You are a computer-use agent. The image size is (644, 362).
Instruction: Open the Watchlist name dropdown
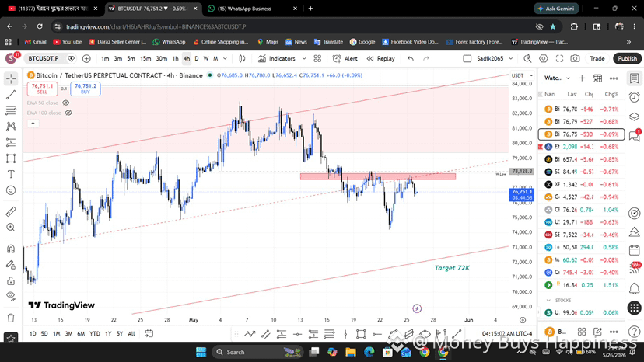click(557, 78)
